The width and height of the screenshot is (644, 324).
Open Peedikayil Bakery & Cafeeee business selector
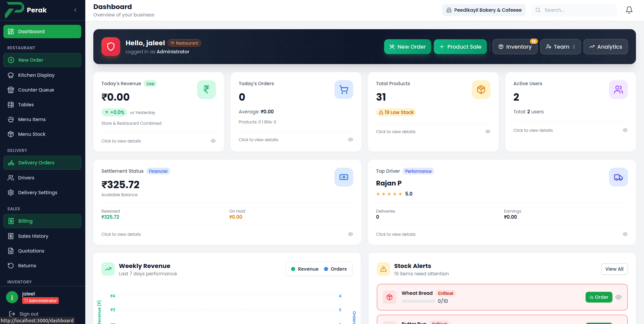484,10
